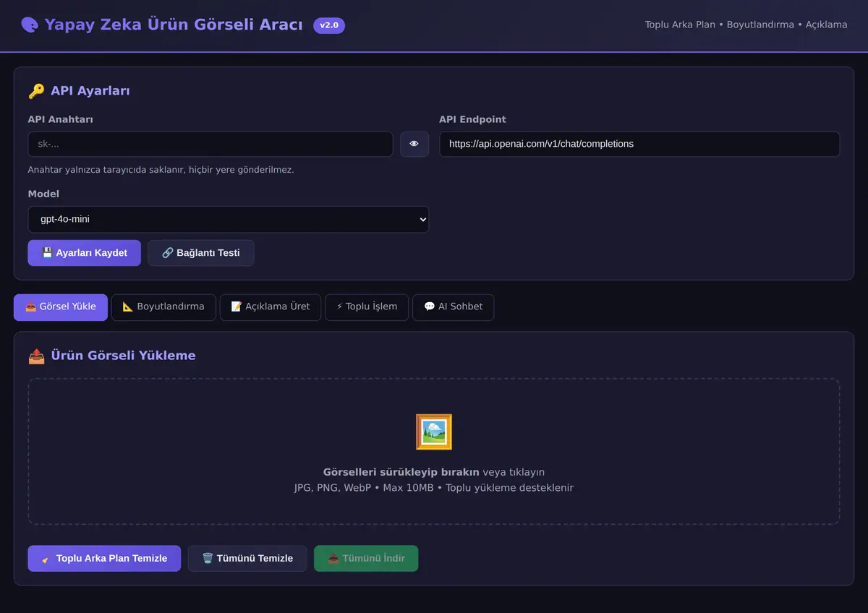Viewport: 868px width, 613px height.
Task: Click the "API Ayarları" section heading
Action: 90,91
